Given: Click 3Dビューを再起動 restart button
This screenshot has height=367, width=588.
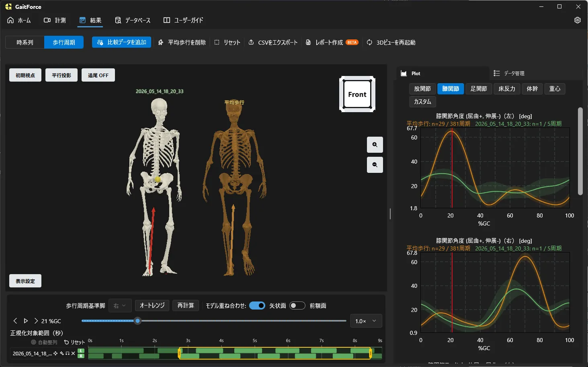Looking at the screenshot, I should pyautogui.click(x=391, y=42).
